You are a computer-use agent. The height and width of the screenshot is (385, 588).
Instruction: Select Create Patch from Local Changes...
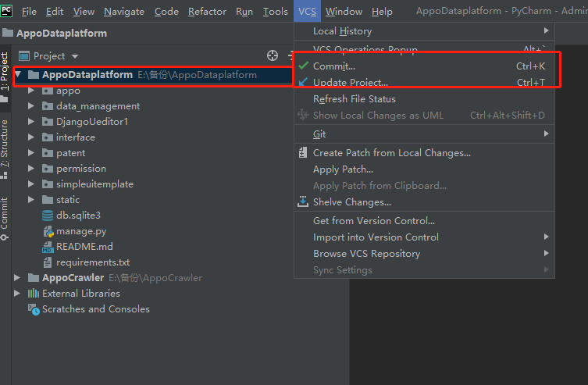(424, 153)
